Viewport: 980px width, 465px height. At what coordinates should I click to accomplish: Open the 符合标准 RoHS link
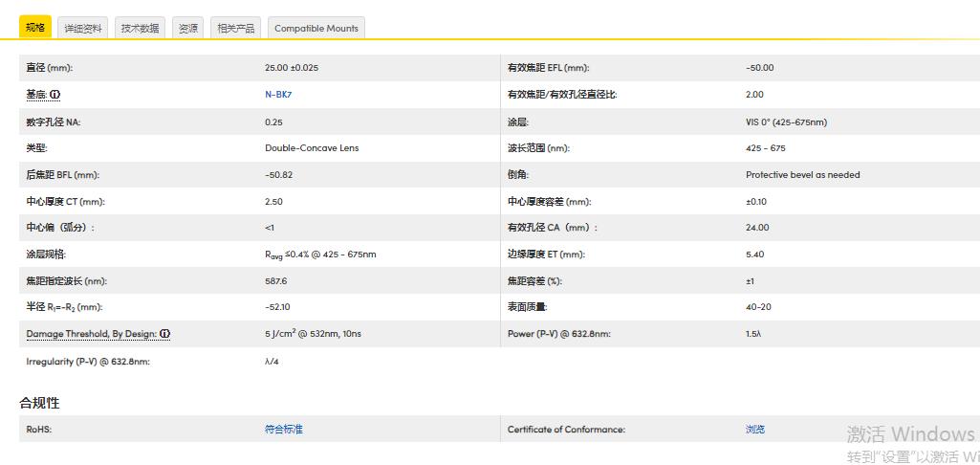coord(284,430)
